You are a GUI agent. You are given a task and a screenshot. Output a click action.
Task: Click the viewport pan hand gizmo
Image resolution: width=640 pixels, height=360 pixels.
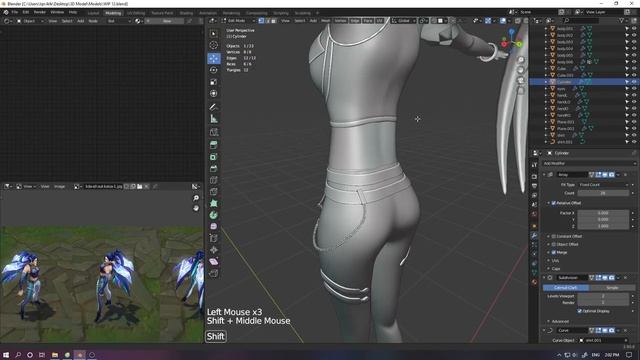tap(521, 70)
